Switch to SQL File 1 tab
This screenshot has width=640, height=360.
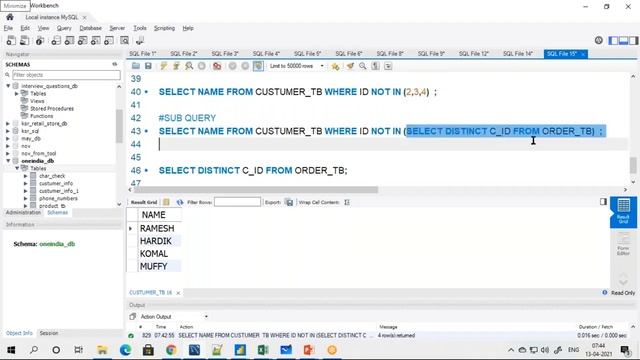pos(143,54)
